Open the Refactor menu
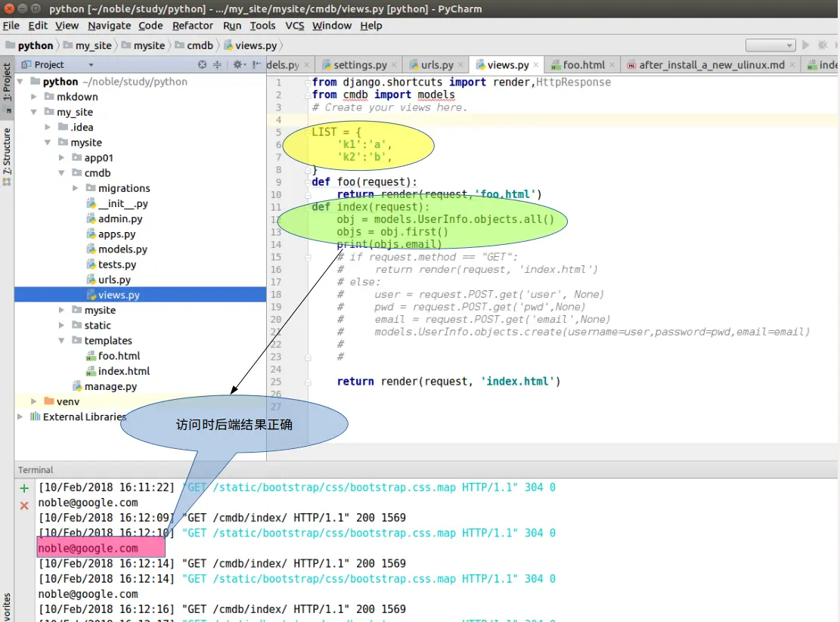 point(193,26)
